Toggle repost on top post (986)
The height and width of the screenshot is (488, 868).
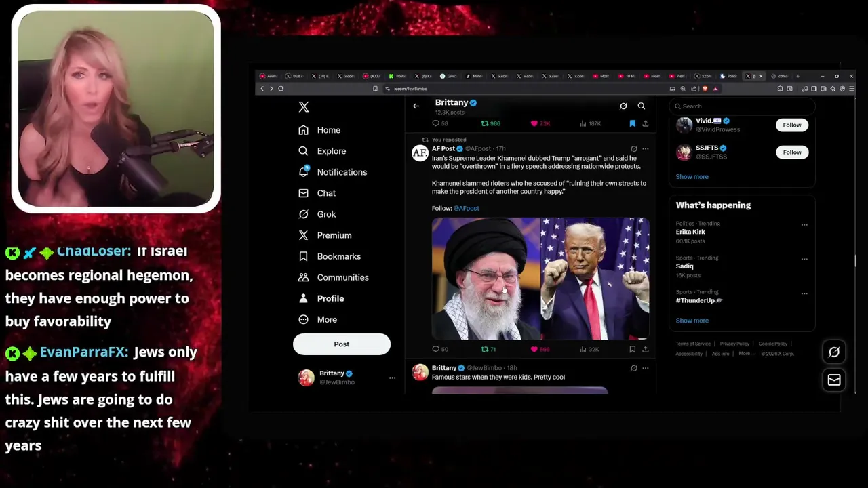point(490,123)
